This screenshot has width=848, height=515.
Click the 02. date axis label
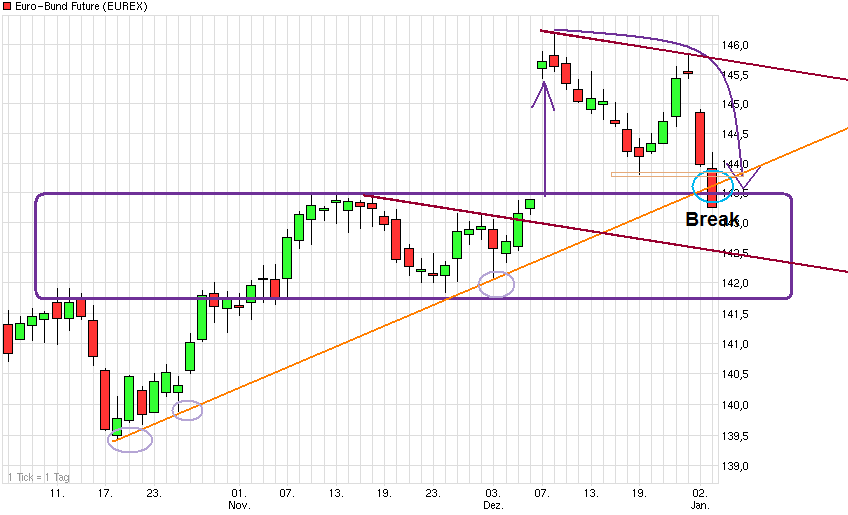point(700,493)
